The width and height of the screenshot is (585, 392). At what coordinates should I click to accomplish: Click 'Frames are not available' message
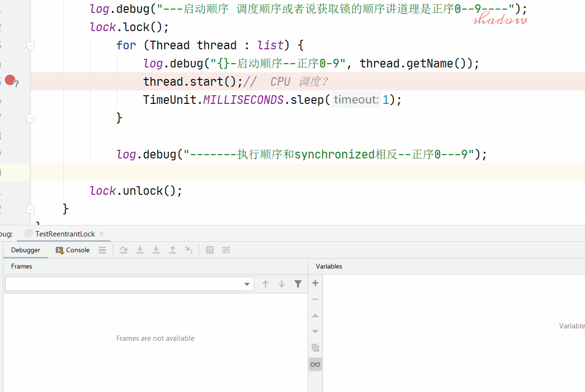pos(155,338)
